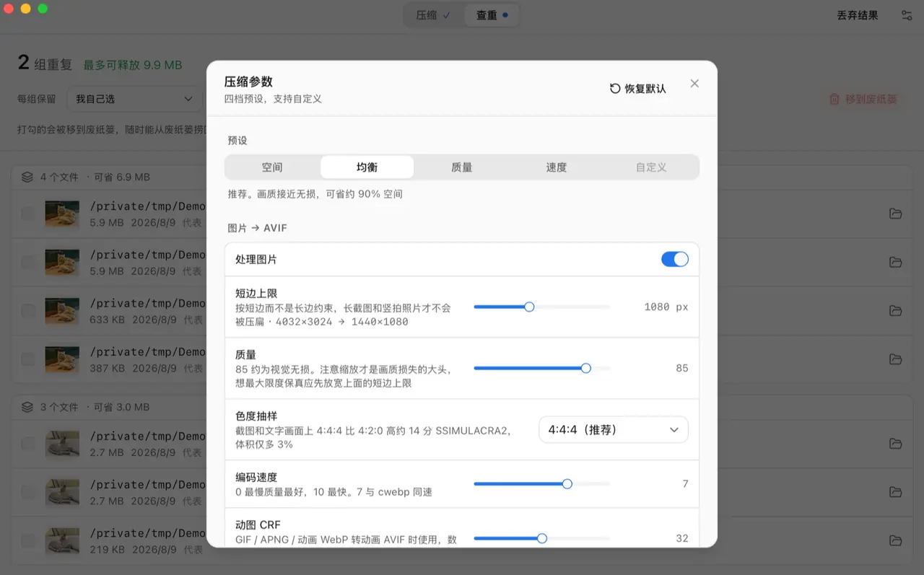Click the stack icon of the 3 个文件 group

point(27,407)
